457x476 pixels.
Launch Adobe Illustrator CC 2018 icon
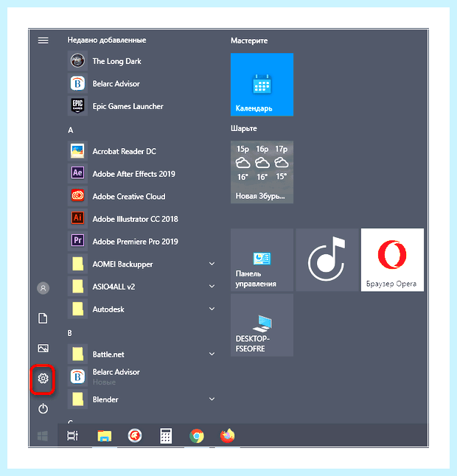(77, 219)
